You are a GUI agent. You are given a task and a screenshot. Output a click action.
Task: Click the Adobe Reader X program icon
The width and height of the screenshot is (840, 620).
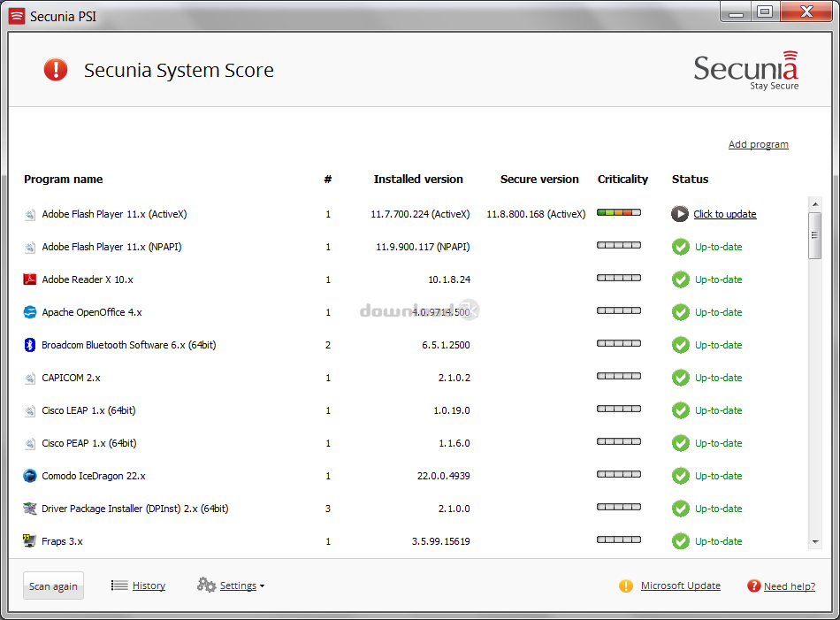tap(30, 279)
